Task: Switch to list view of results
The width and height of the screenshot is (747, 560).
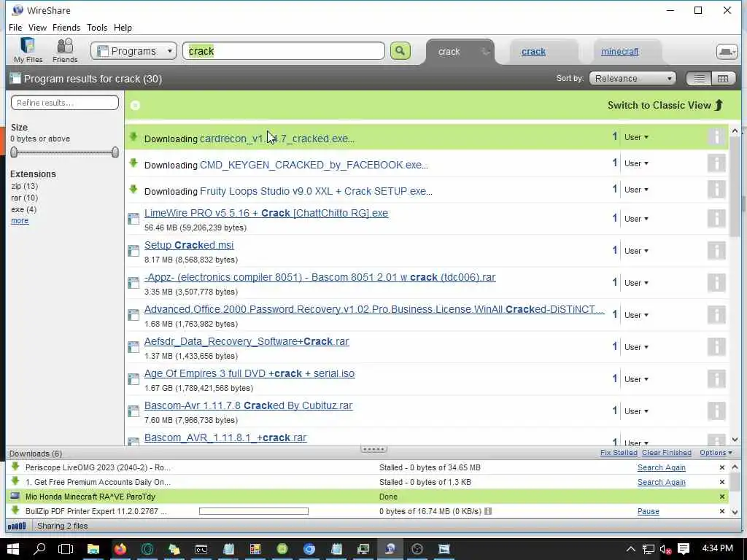Action: coord(699,79)
